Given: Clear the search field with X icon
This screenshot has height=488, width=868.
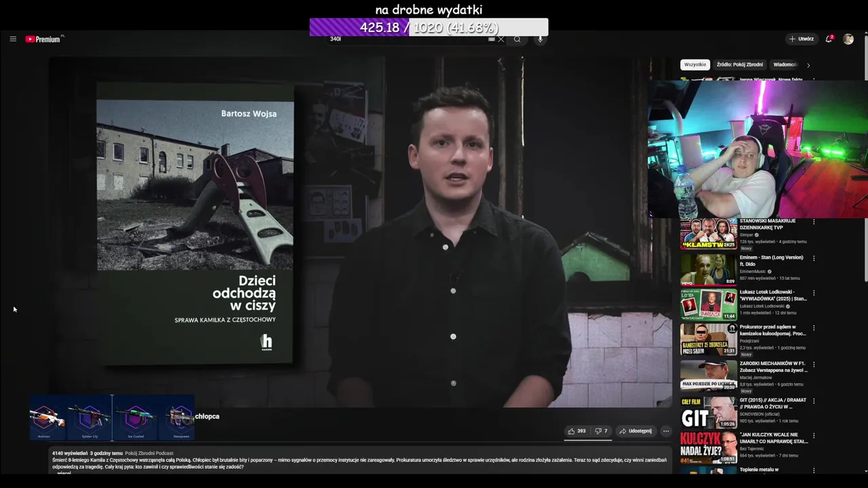Looking at the screenshot, I should coord(501,39).
